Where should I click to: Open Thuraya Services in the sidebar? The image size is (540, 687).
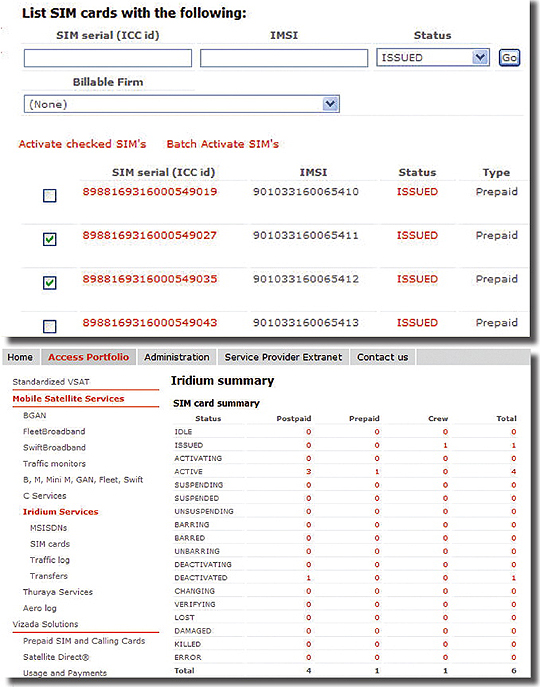click(58, 592)
